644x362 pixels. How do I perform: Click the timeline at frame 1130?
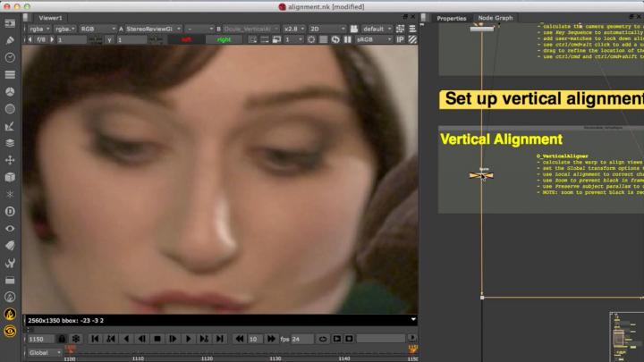[x=275, y=352]
